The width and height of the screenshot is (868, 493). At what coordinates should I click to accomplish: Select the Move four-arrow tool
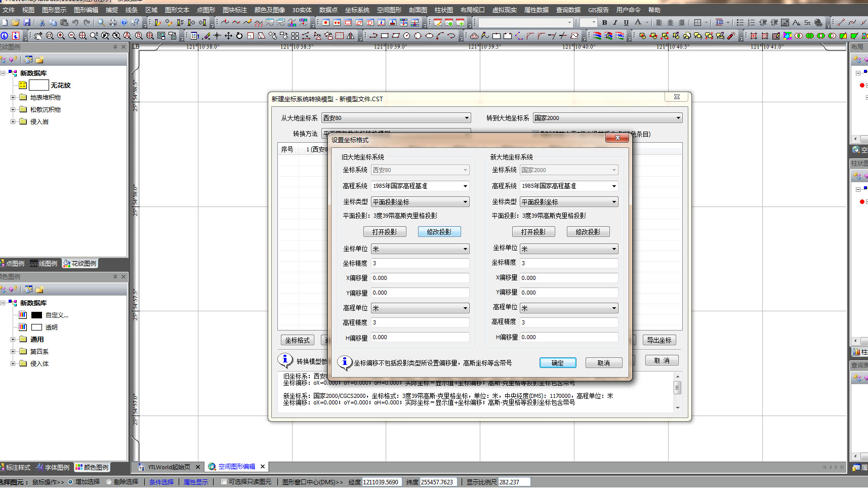coord(228,35)
